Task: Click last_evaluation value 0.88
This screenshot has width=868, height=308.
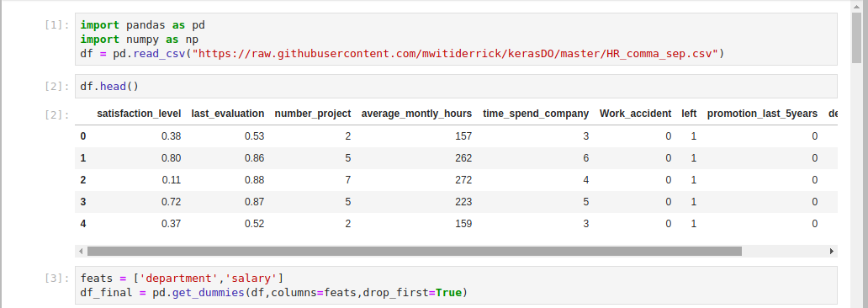Action: click(255, 180)
